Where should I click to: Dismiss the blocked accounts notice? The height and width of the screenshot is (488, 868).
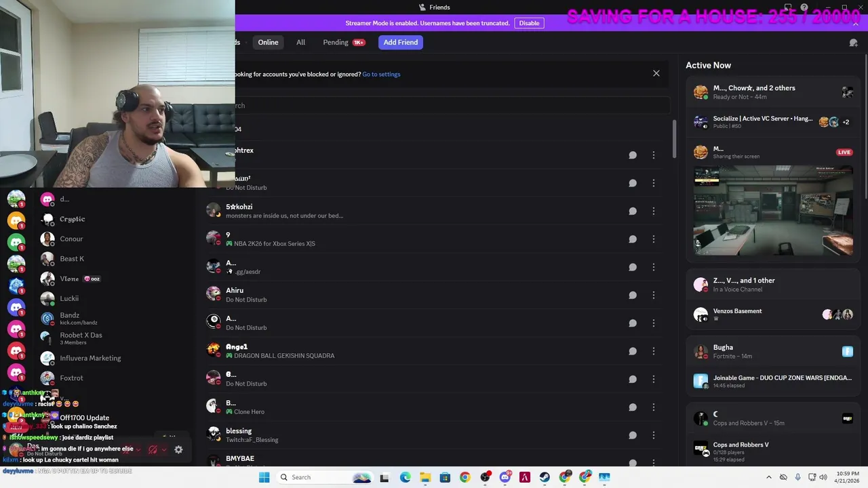click(x=656, y=73)
